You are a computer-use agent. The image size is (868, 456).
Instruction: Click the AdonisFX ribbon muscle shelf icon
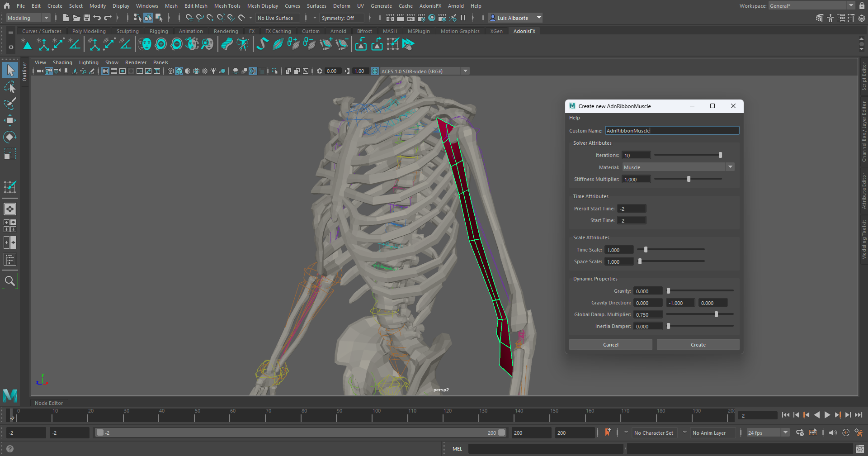pyautogui.click(x=262, y=44)
